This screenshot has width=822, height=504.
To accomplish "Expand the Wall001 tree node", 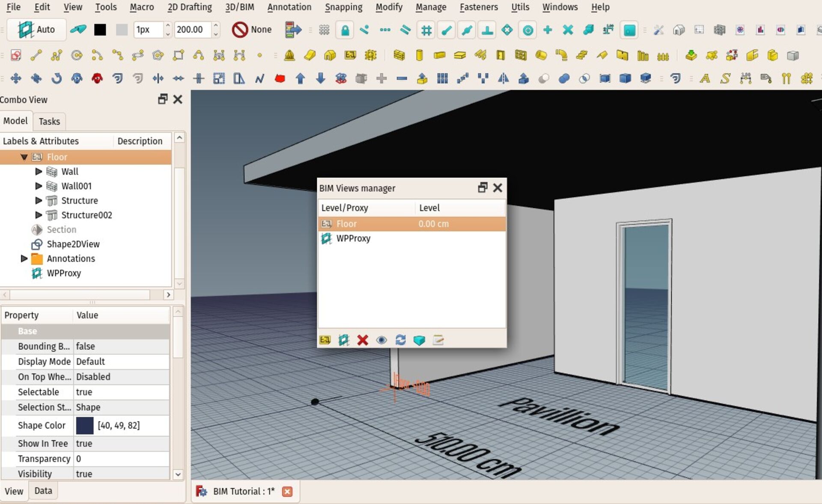I will pos(39,186).
